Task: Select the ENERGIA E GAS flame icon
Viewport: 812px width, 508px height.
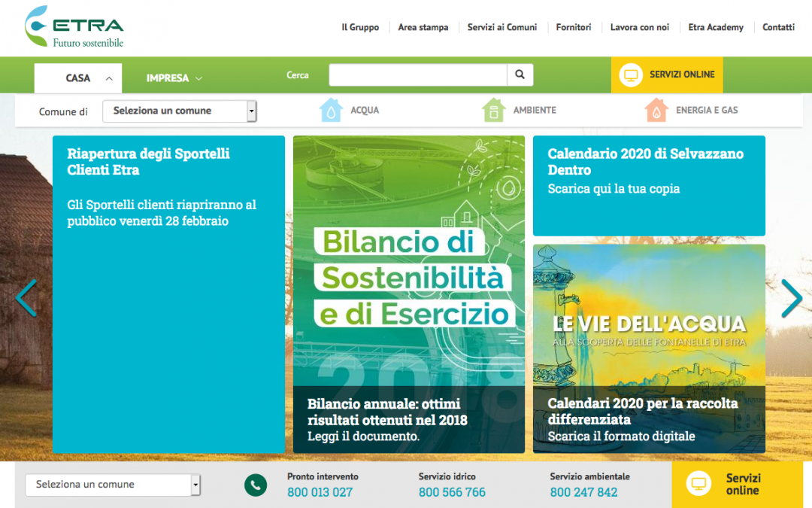Action: tap(656, 110)
